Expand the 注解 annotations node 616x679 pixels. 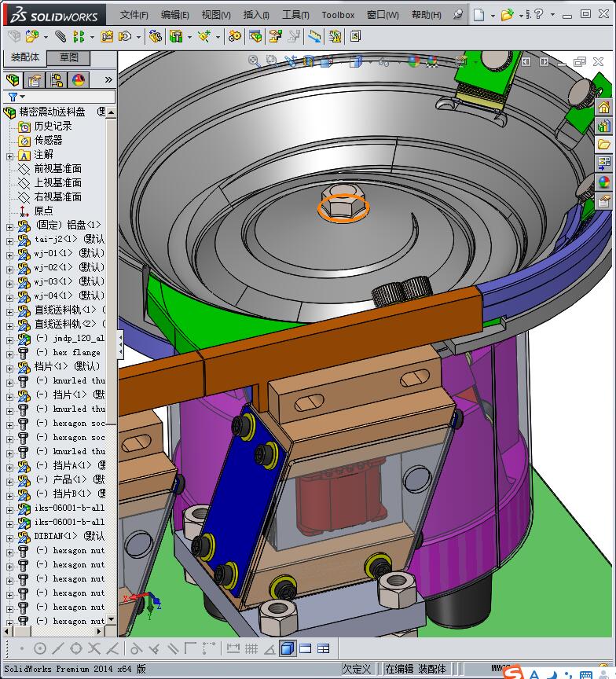[10, 156]
